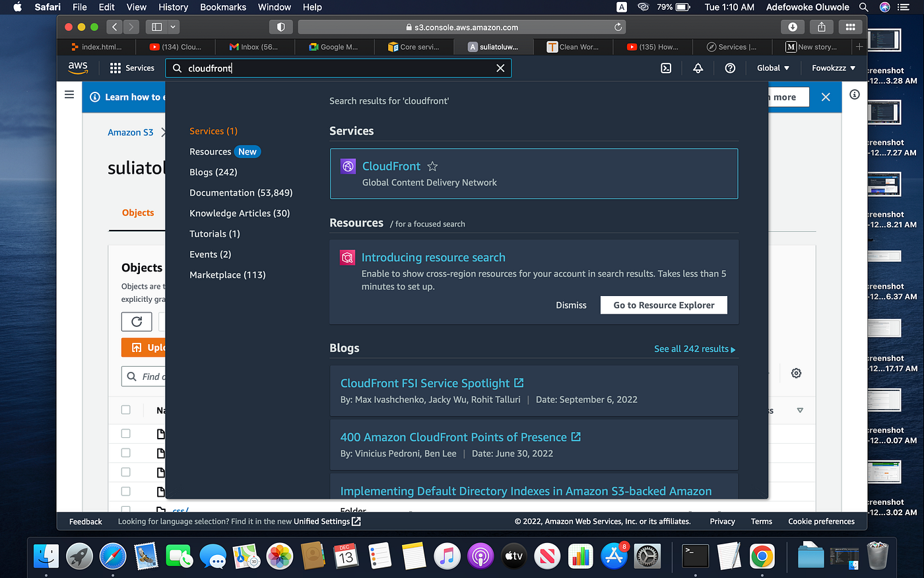Open Finder from the Dock
Image resolution: width=924 pixels, height=578 pixels.
tap(46, 556)
